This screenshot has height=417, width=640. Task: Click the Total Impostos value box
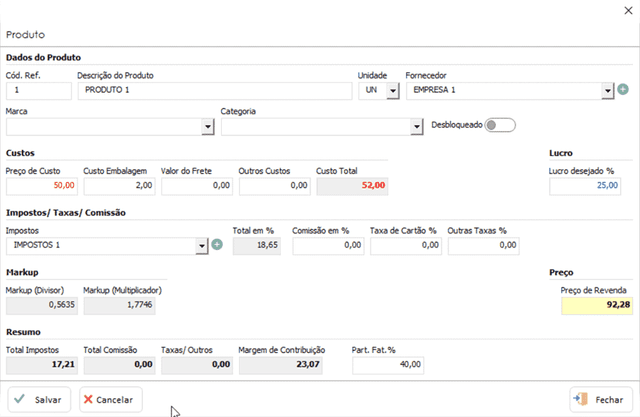click(42, 365)
